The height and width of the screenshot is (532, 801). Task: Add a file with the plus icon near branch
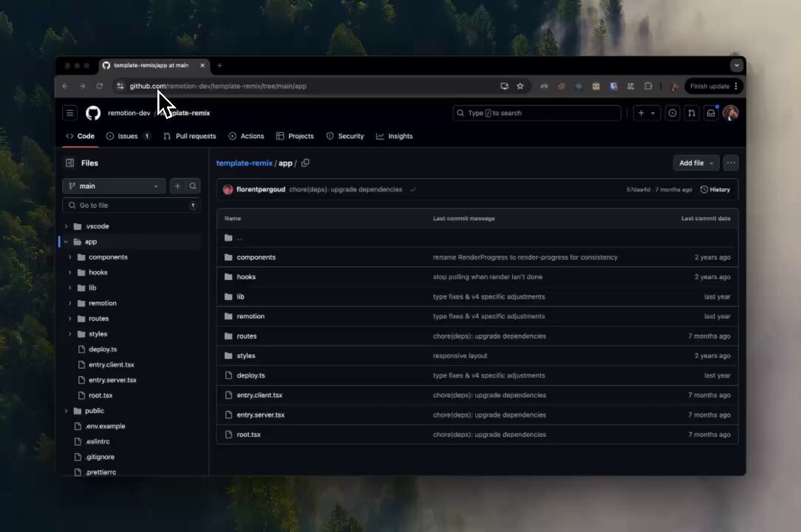[x=177, y=186]
